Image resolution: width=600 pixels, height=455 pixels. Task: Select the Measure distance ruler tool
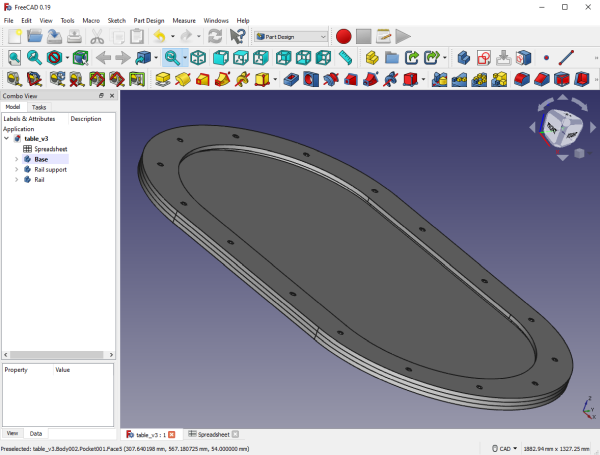pyautogui.click(x=346, y=57)
